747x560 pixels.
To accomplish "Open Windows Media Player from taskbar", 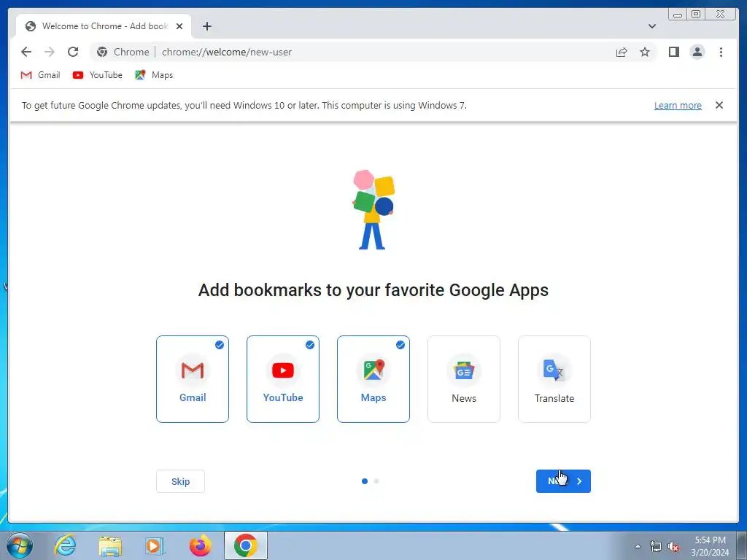I will [x=155, y=545].
